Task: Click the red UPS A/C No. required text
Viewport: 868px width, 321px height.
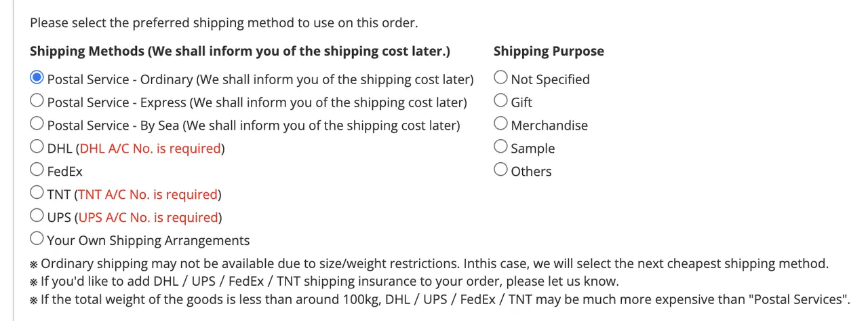Action: click(149, 218)
